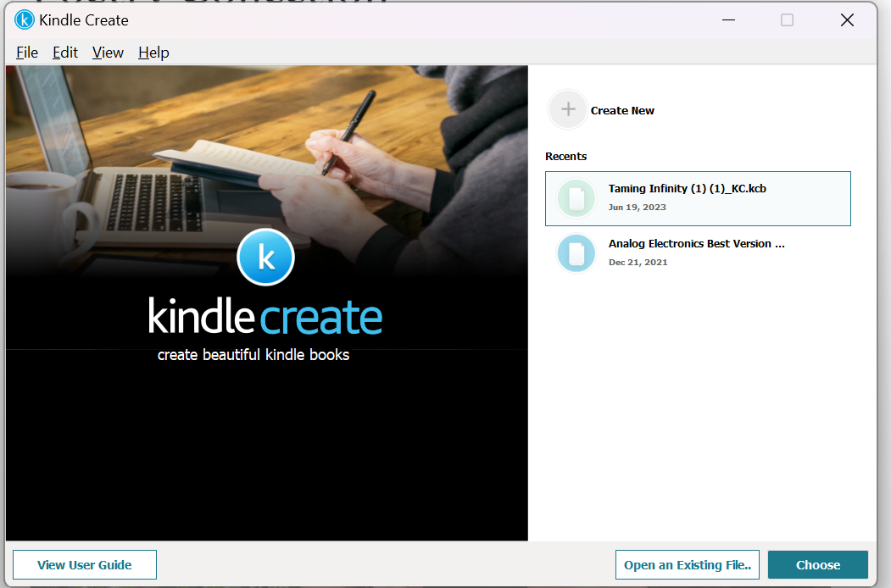Viewport: 891px width, 588px height.
Task: Click Open an Existing File button
Action: [x=687, y=565]
